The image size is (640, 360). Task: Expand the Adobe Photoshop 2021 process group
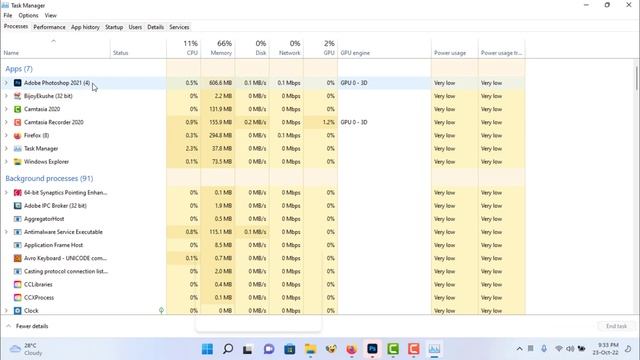pos(6,83)
